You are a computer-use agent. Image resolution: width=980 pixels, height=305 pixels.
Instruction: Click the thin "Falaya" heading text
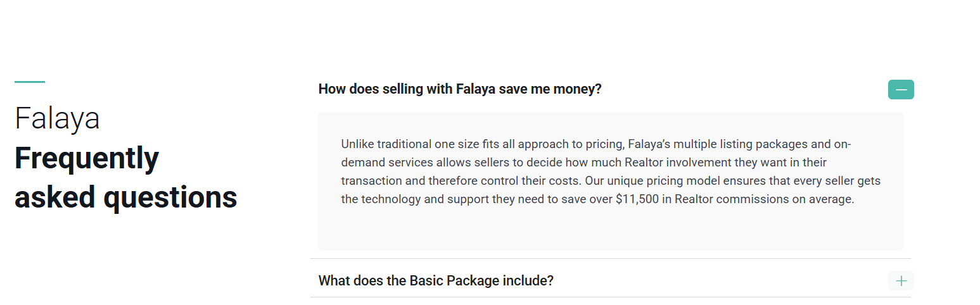[57, 118]
